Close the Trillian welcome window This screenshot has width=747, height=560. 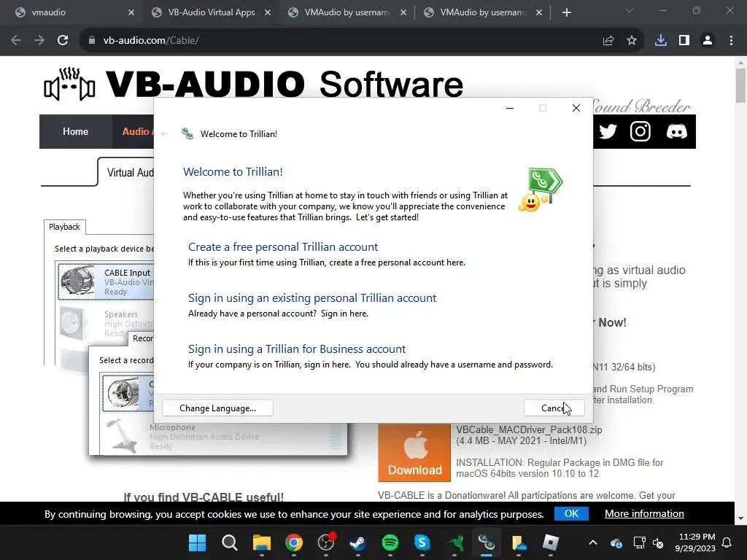(x=576, y=108)
